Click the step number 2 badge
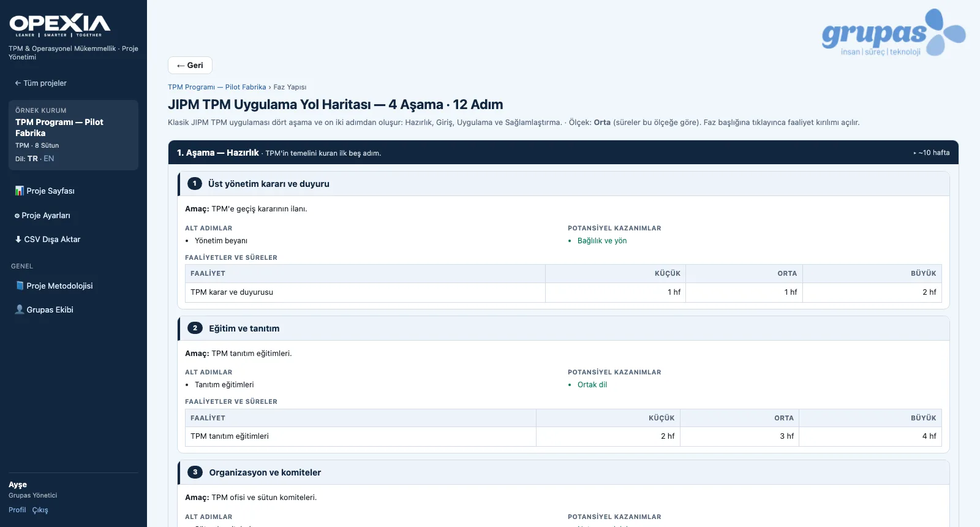980x527 pixels. click(195, 328)
